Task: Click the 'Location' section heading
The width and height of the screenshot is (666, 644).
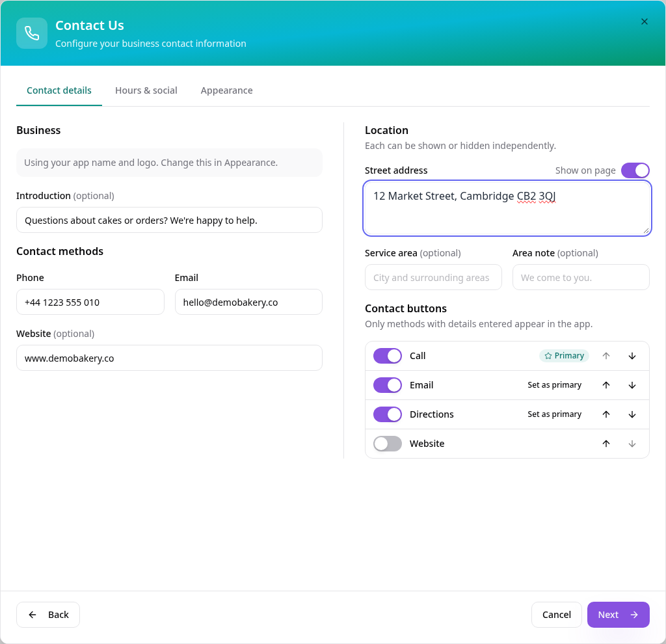Action: (386, 130)
